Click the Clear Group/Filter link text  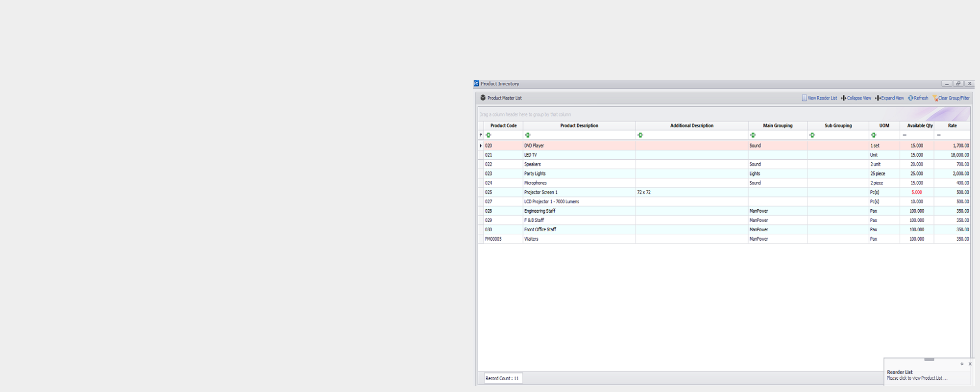click(954, 98)
